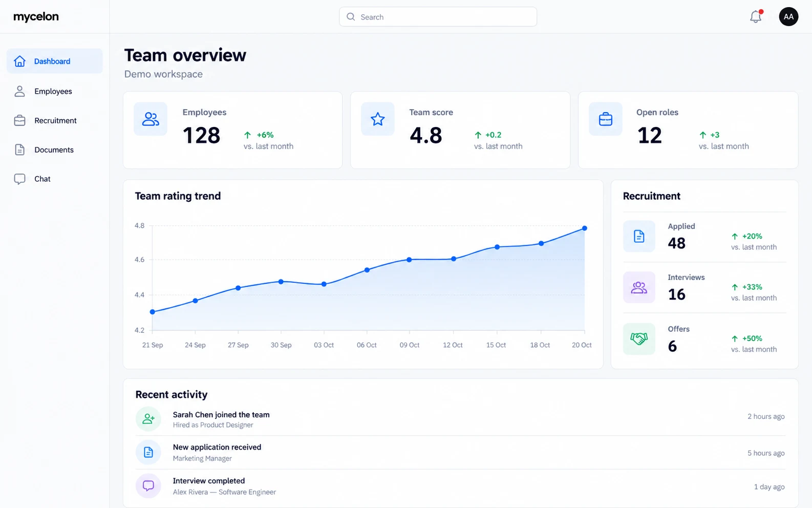
Task: Click the mycelon logo
Action: pos(36,16)
